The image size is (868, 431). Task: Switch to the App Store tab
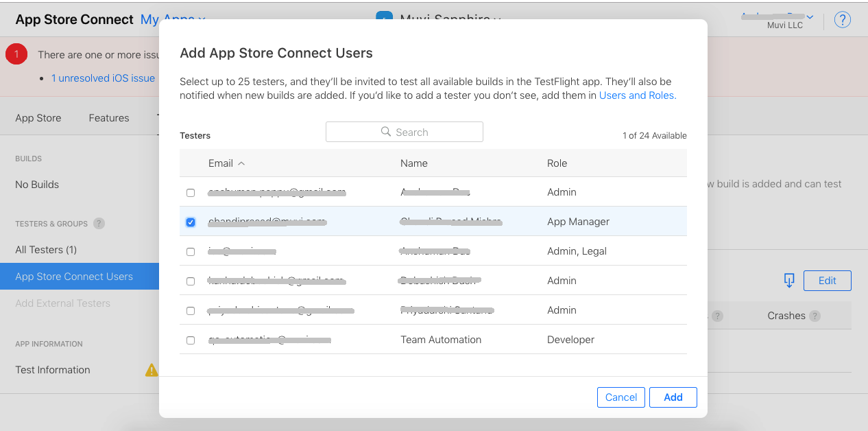[x=38, y=118]
